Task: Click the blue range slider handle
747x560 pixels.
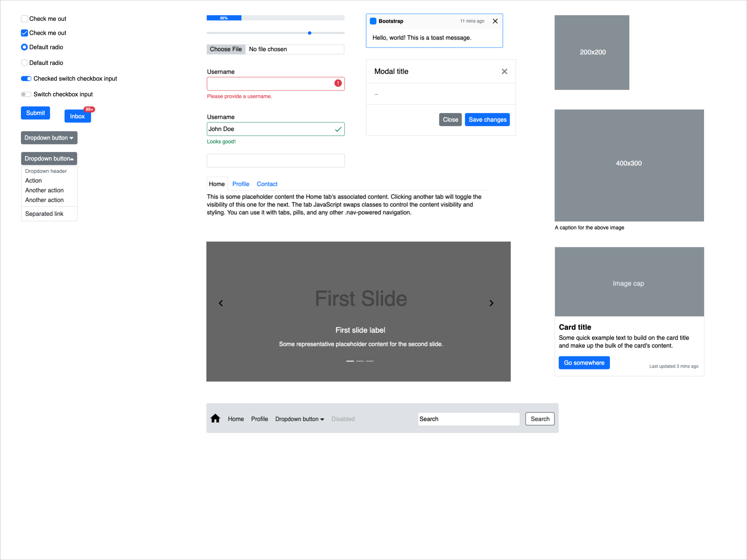Action: click(310, 33)
